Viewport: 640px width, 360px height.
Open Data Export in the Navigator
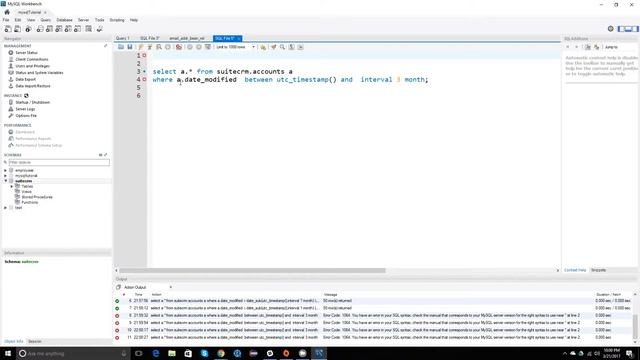tap(25, 79)
